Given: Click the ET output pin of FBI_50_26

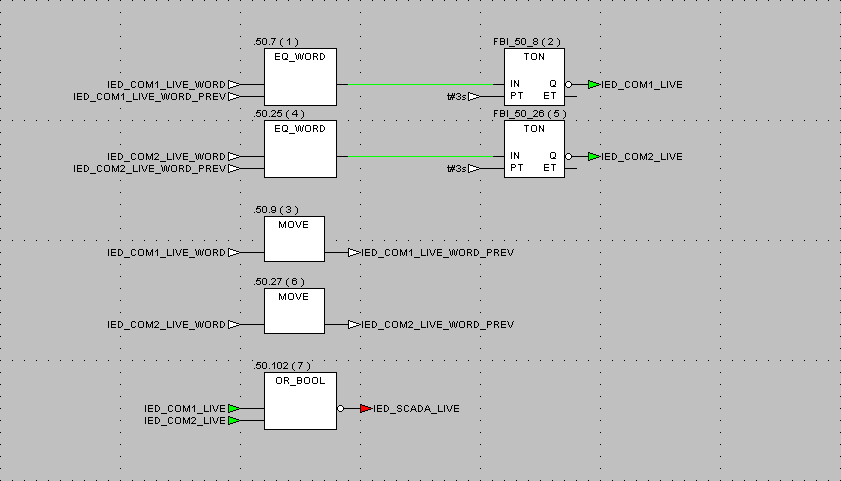Looking at the screenshot, I should click(x=571, y=168).
